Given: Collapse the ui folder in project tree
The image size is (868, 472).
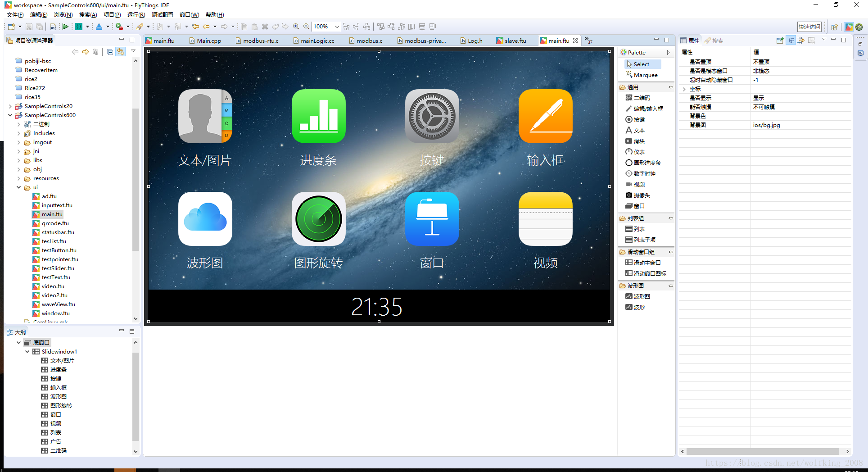Looking at the screenshot, I should click(x=19, y=187).
